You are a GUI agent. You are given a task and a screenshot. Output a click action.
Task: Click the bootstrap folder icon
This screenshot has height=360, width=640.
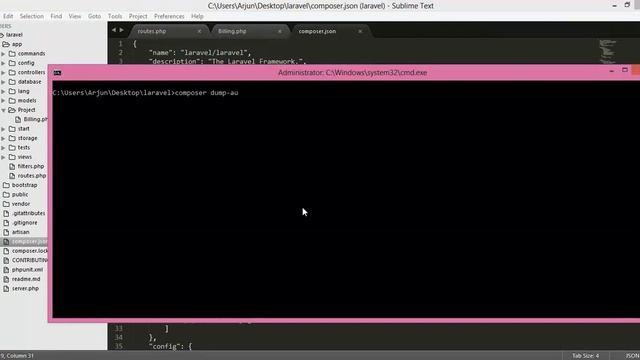point(6,185)
